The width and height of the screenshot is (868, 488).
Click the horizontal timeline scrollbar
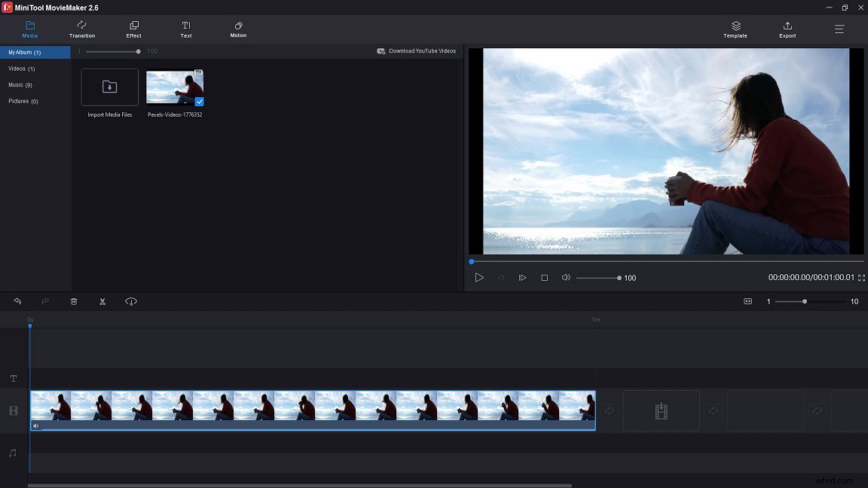tap(299, 486)
